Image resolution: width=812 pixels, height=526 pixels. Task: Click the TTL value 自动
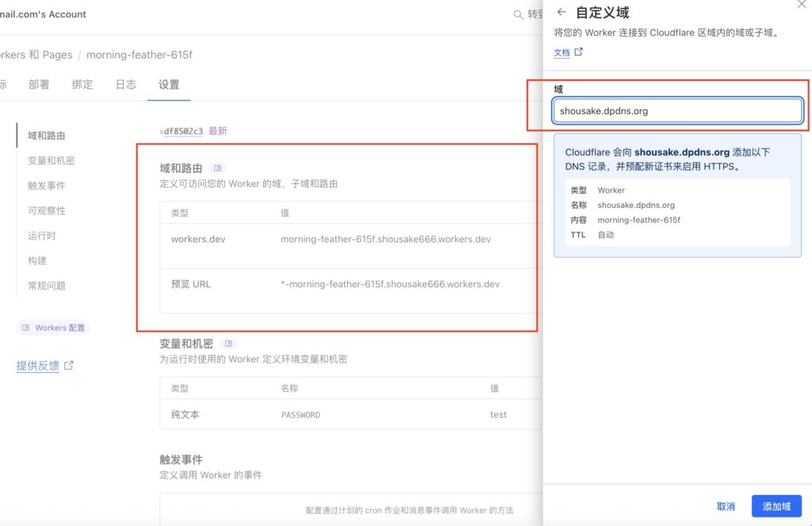605,235
